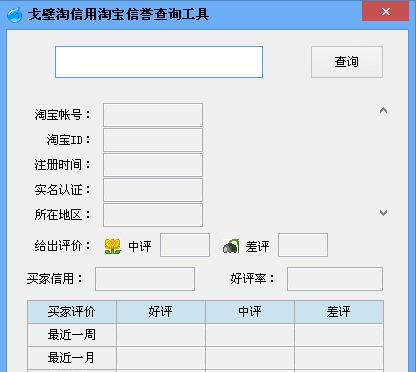
Task: Click the 买家信用 label text
Action: 54,279
